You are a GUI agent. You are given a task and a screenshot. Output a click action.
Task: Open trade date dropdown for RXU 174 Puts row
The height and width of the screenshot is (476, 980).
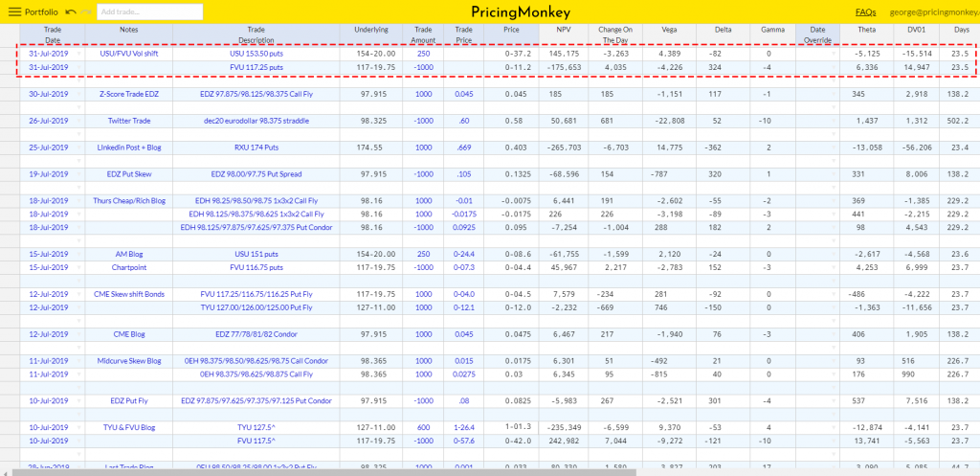[78, 147]
